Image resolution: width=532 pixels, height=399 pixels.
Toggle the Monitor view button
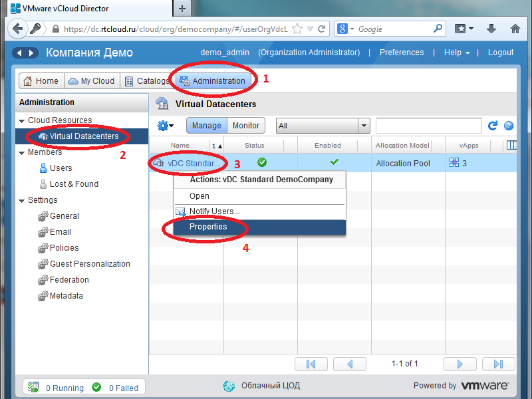pyautogui.click(x=246, y=126)
